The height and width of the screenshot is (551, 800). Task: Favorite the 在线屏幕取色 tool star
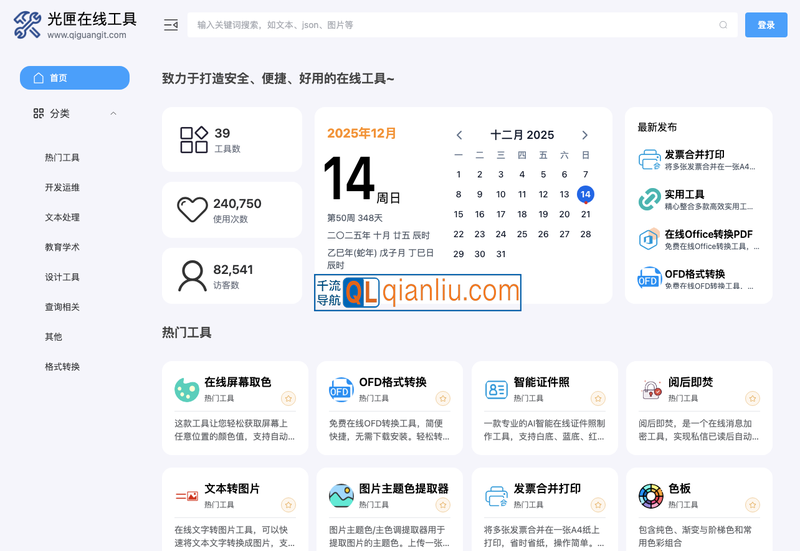pyautogui.click(x=288, y=398)
